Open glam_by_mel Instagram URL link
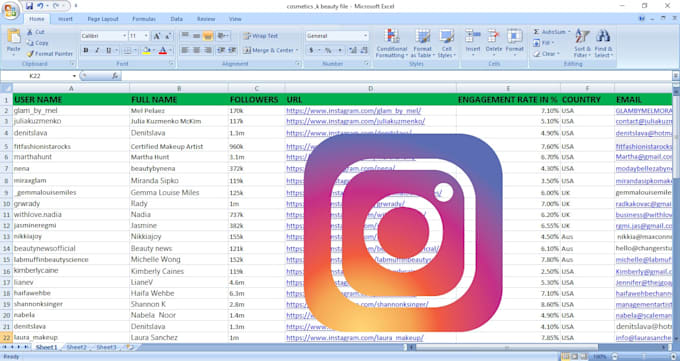Screen dimensions: 680x361 point(353,111)
